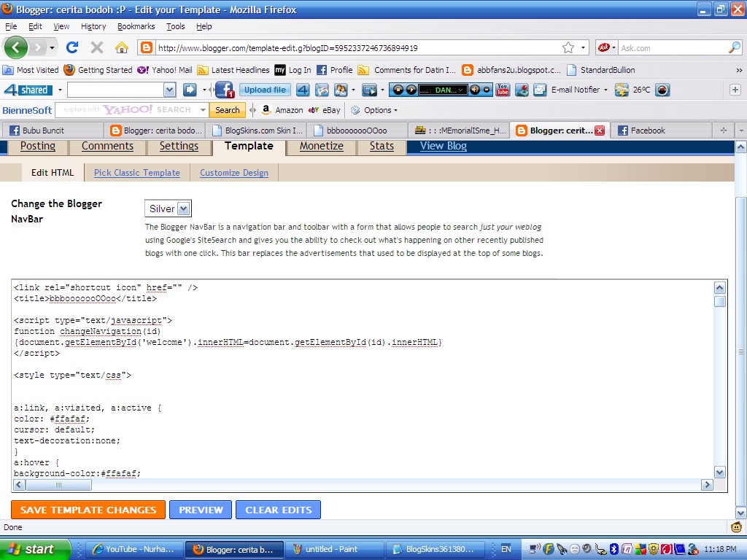Click the Ask.com search magnifier icon

coord(735,47)
